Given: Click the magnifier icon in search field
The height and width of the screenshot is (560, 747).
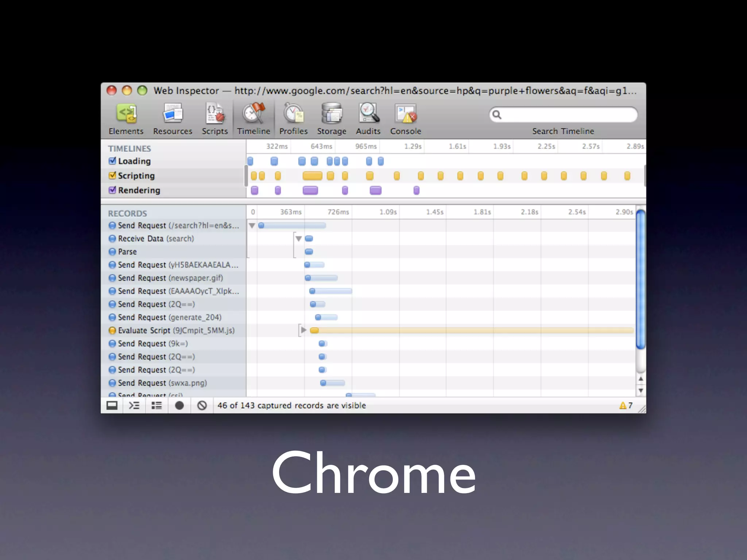Looking at the screenshot, I should pos(497,115).
